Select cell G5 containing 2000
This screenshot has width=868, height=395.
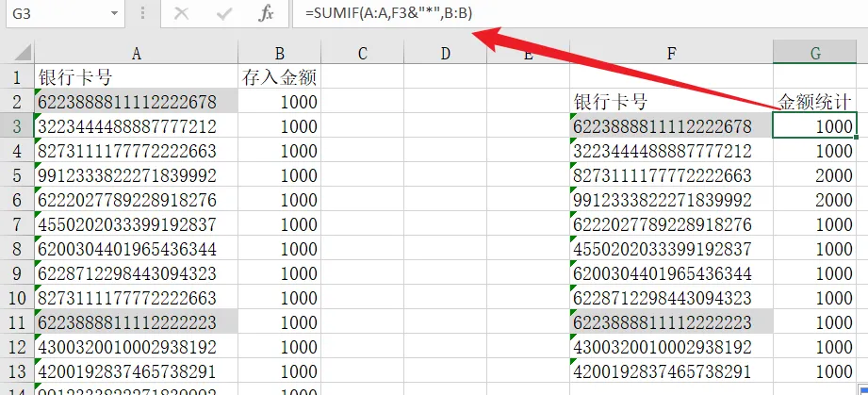pos(815,175)
